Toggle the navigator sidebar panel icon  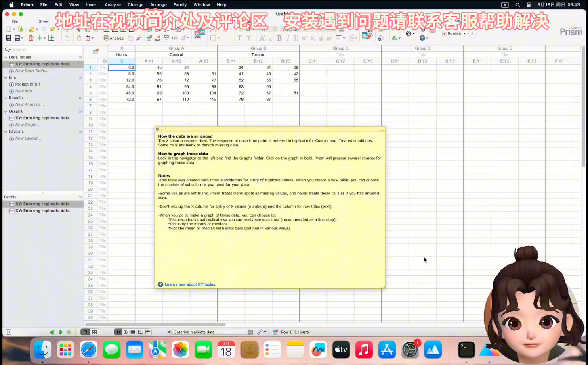[x=8, y=332]
